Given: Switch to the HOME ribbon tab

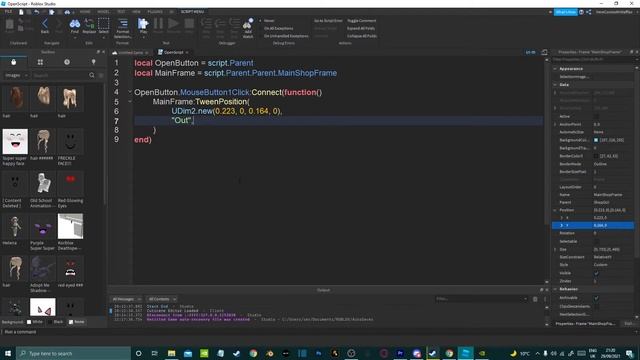Looking at the screenshot, I should pos(85,12).
